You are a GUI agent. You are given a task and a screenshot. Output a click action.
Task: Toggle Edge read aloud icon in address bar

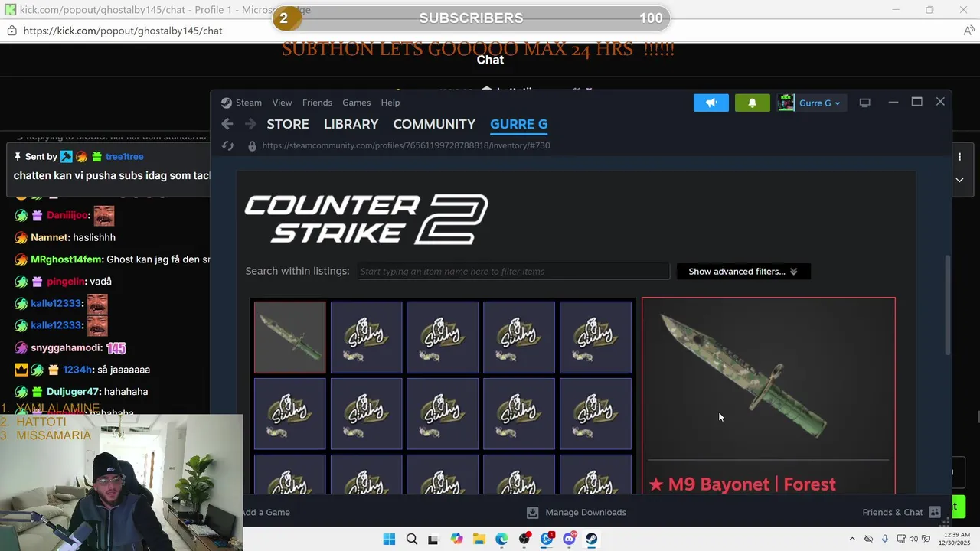pyautogui.click(x=969, y=31)
